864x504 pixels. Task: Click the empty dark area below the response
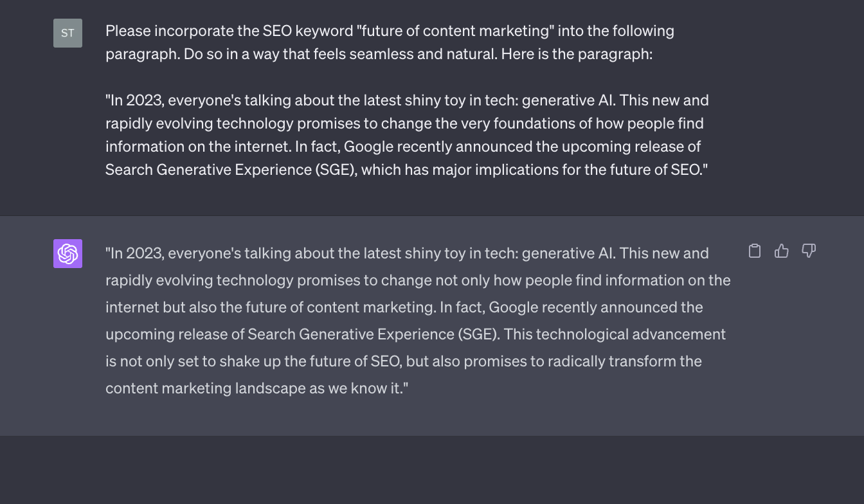pos(432,471)
